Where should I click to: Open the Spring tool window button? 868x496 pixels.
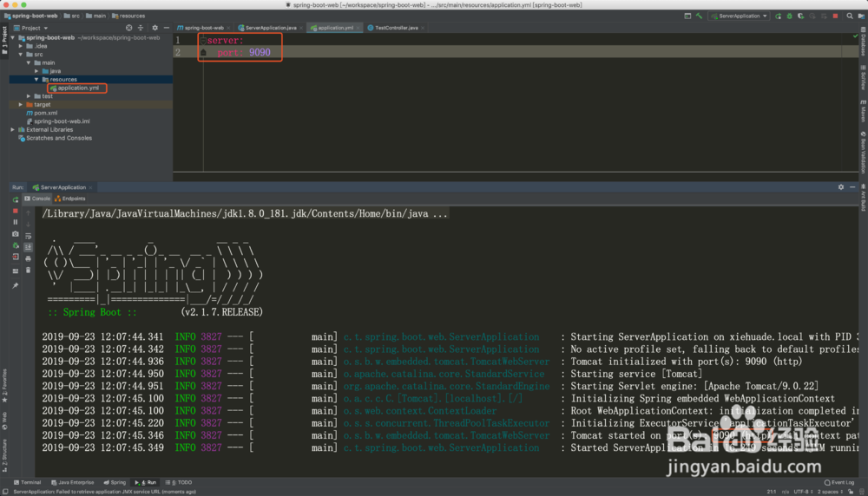coord(115,483)
